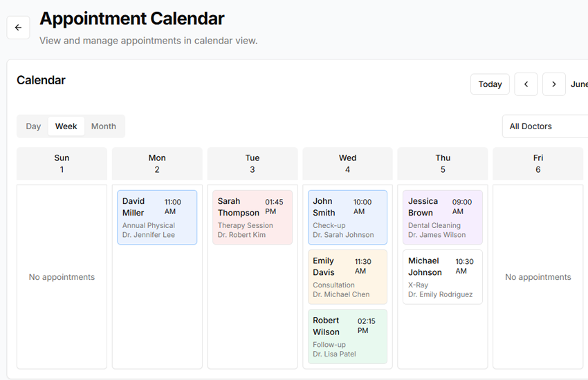Select the Mon 2 day header
Screen dimensions: 588x380
157,164
